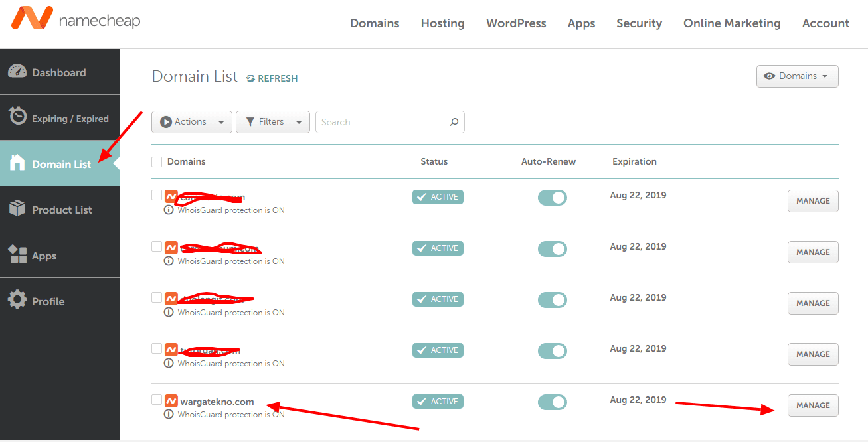Click the WhoisGuard info icon under wargatekno.com
The height and width of the screenshot is (442, 868).
click(x=169, y=414)
